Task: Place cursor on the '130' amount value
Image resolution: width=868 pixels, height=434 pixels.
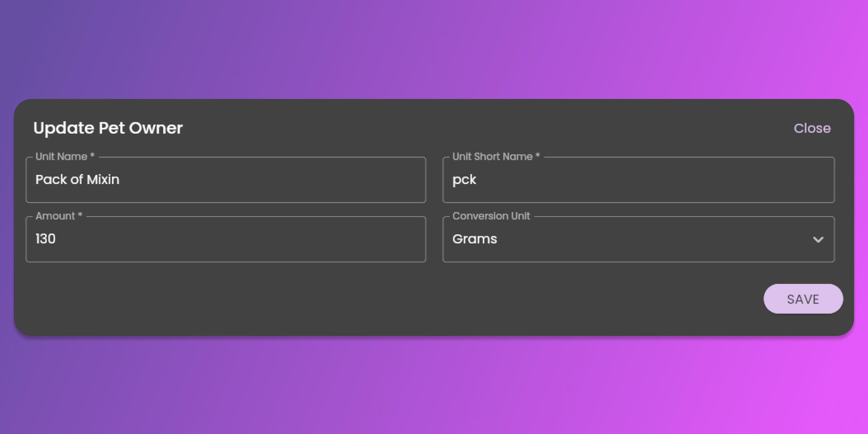Action: coord(46,239)
